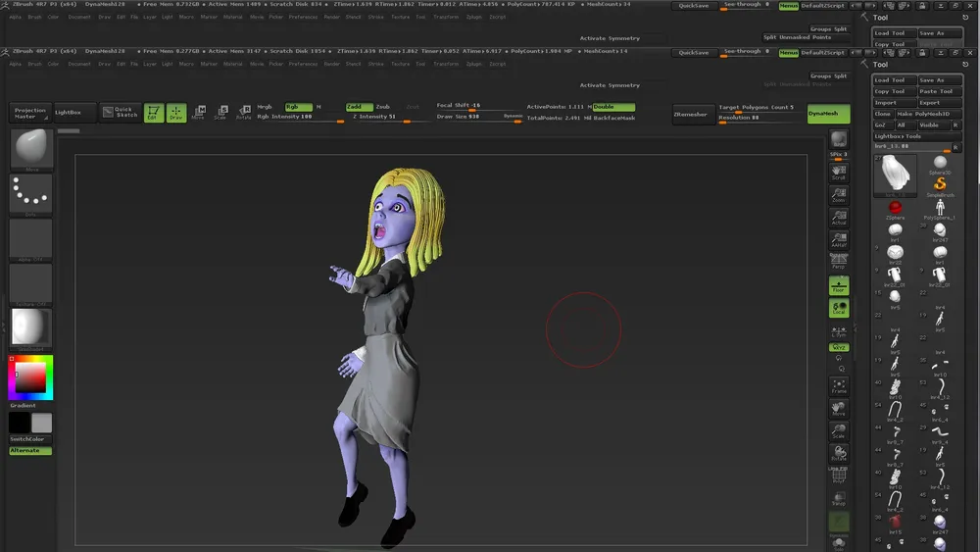Screen dimensions: 980x552
Task: Open the material picker sphere
Action: click(31, 327)
